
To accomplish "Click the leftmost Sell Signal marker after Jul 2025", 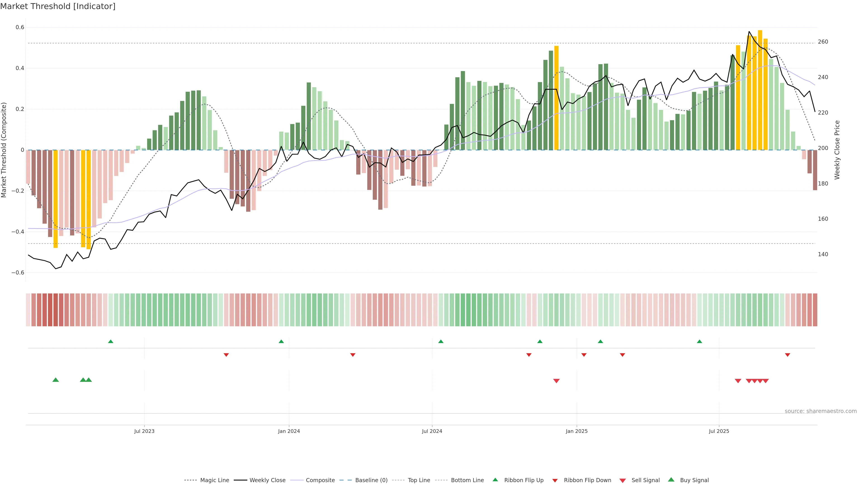I will [x=738, y=381].
